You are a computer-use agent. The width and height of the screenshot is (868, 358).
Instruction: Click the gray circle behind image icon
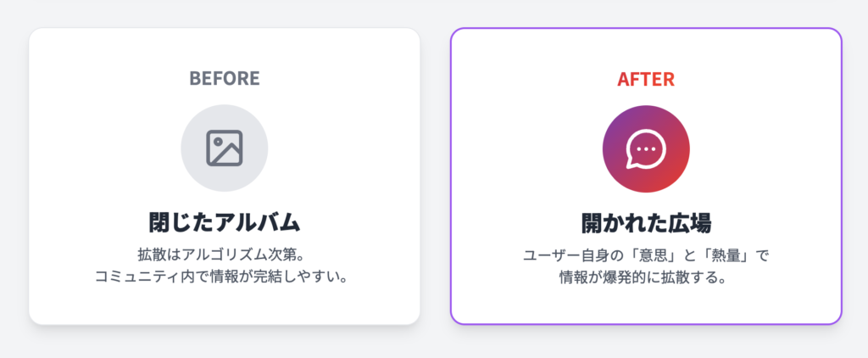(x=224, y=148)
